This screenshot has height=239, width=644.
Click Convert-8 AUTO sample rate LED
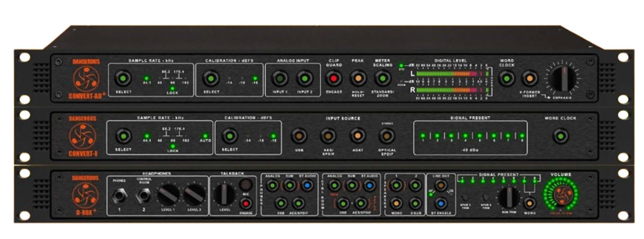pos(205,136)
